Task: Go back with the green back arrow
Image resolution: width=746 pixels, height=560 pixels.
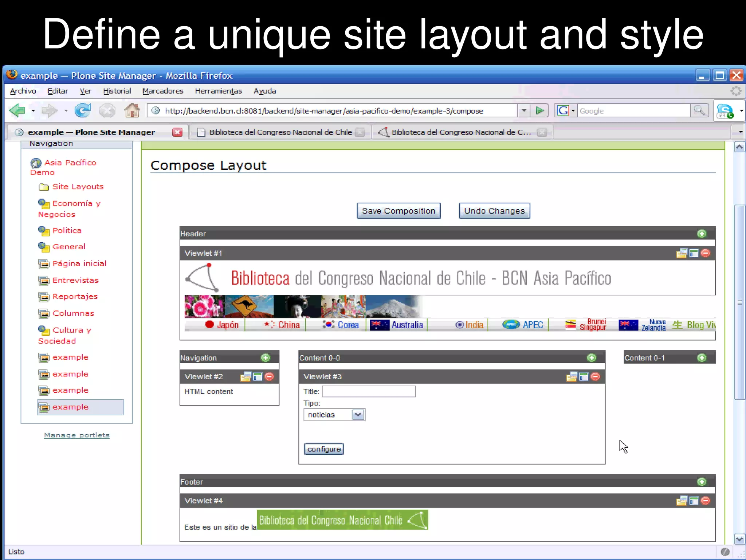Action: point(17,110)
